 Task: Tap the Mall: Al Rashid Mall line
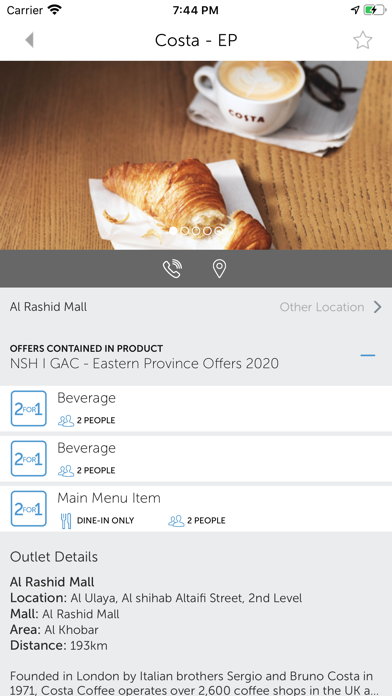(65, 614)
